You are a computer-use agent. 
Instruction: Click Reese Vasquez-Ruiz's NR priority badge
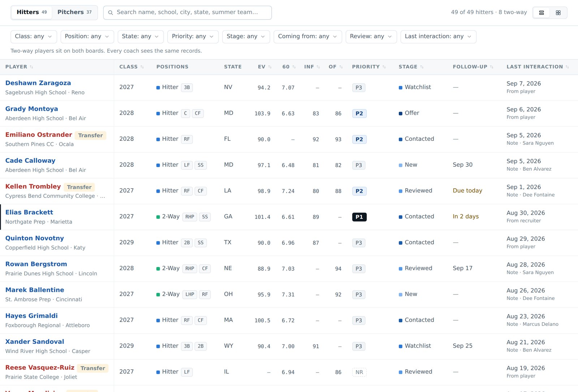(359, 372)
